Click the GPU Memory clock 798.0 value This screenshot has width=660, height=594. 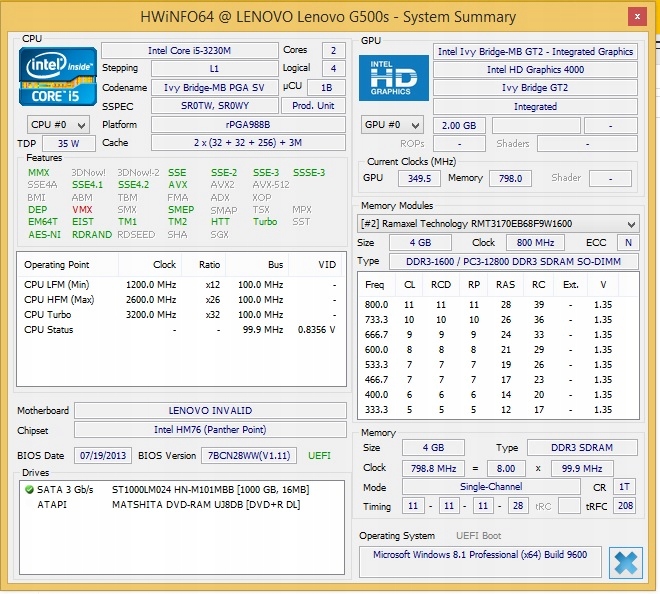510,178
